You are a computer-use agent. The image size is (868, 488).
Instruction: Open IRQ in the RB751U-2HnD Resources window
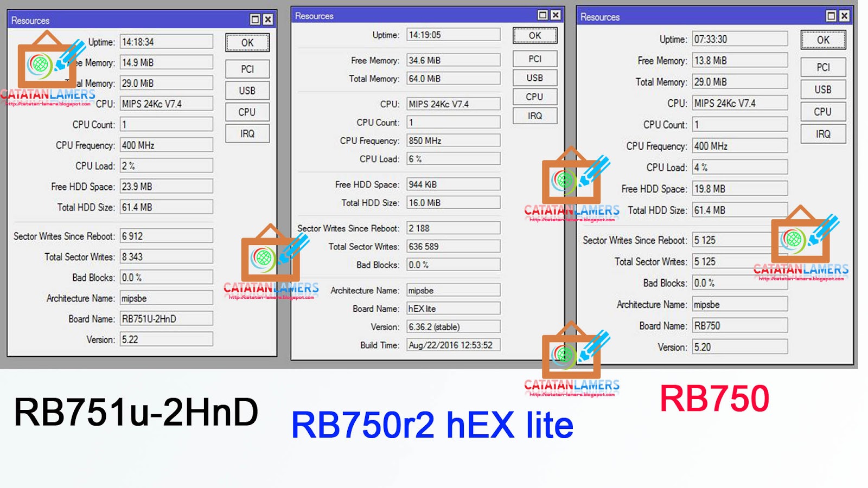(247, 133)
